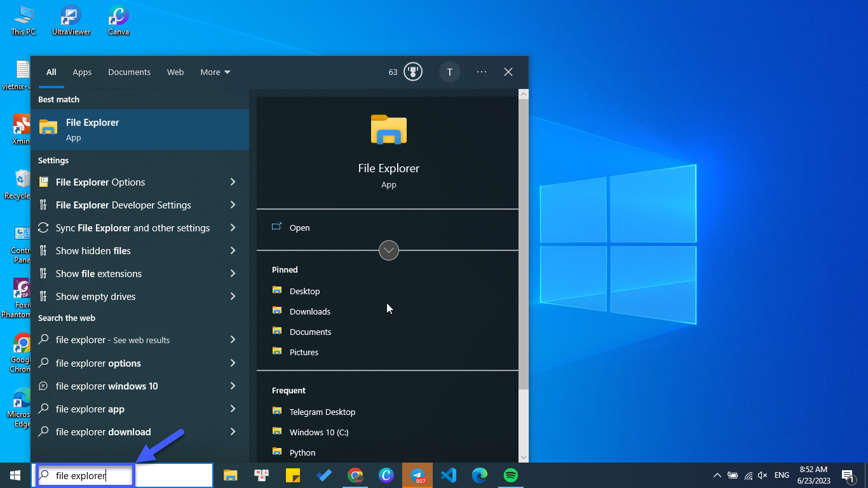Open the notification center icon
Viewport: 868px width, 488px height.
point(848,475)
